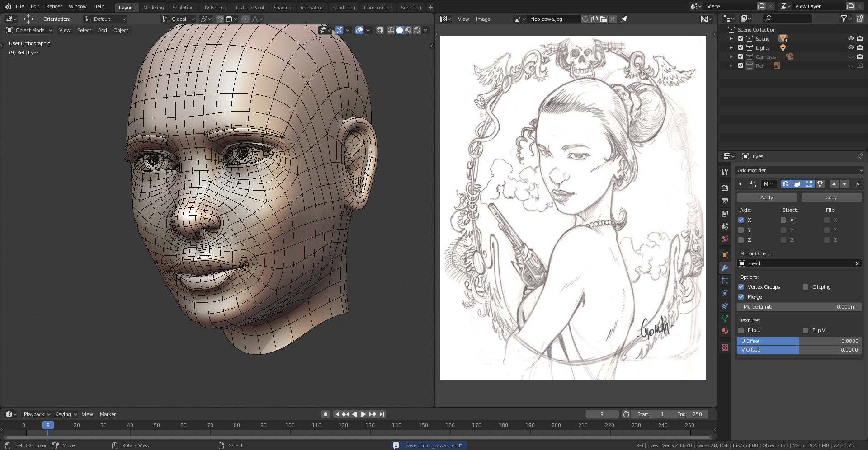Collapse the Mirror modifier panel
Viewport: 868px width, 450px height.
(x=740, y=184)
